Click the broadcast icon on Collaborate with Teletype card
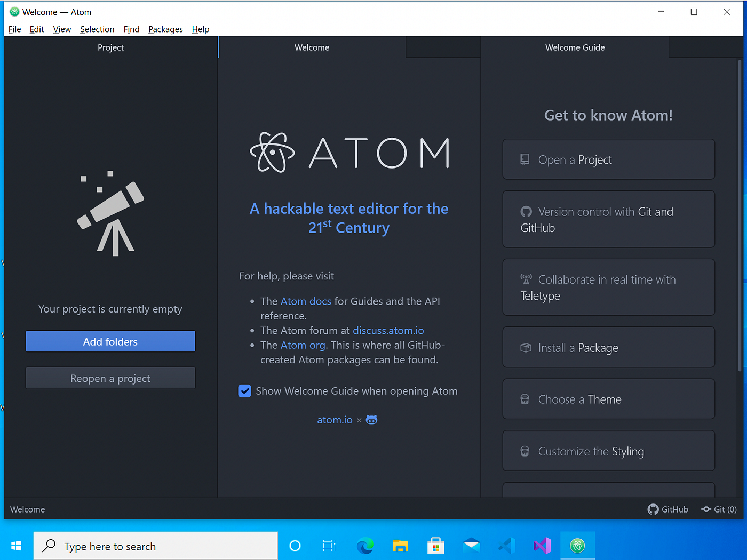The image size is (747, 560). pyautogui.click(x=526, y=278)
